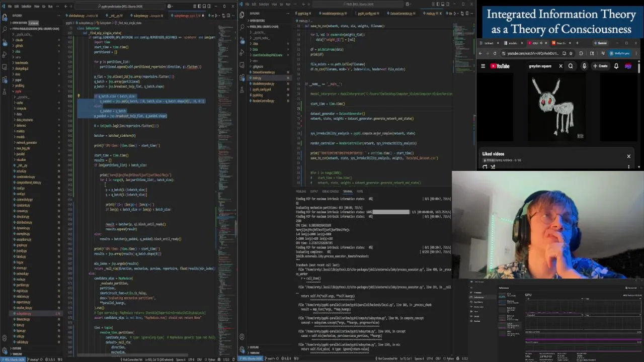Open new Chrome tab plus button
The width and height of the screenshot is (644, 362).
[x=577, y=43]
